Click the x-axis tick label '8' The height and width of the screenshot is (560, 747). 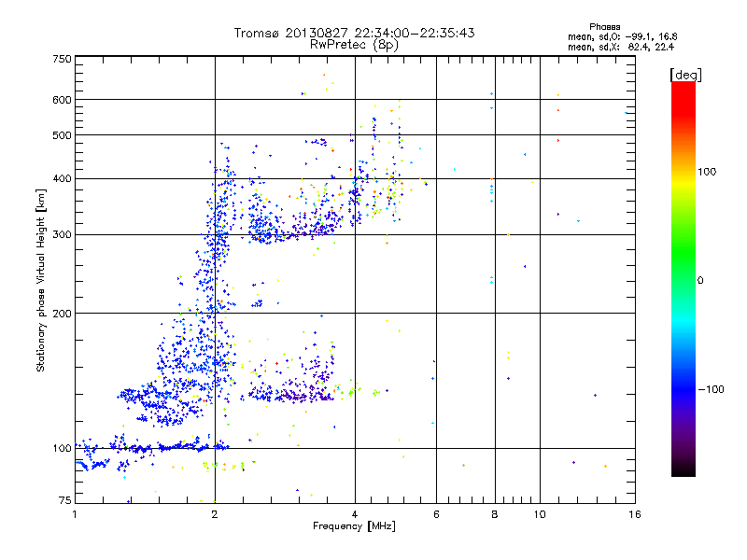[x=495, y=514]
